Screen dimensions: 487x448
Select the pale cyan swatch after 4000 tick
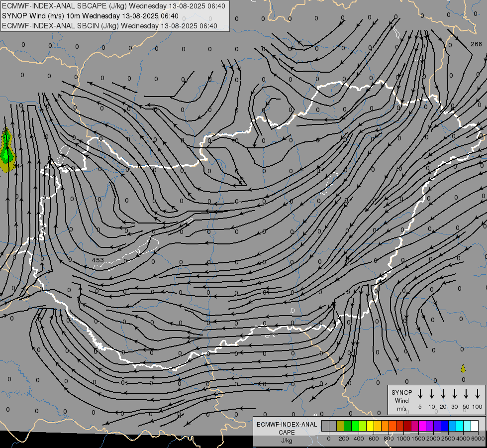tap(467, 426)
